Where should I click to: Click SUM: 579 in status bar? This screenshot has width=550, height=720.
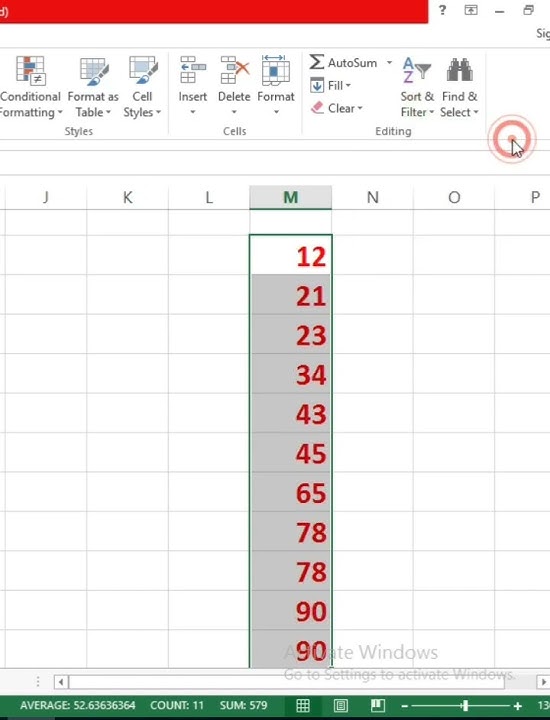(x=243, y=705)
